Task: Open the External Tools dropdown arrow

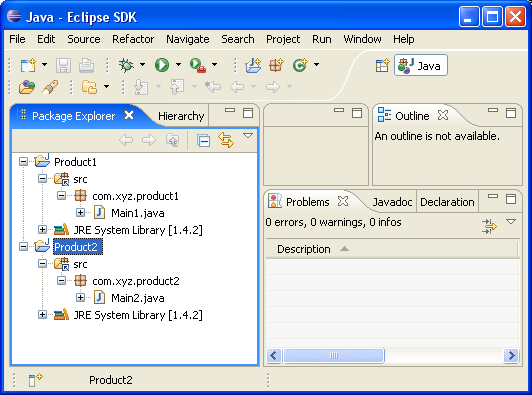Action: (214, 64)
